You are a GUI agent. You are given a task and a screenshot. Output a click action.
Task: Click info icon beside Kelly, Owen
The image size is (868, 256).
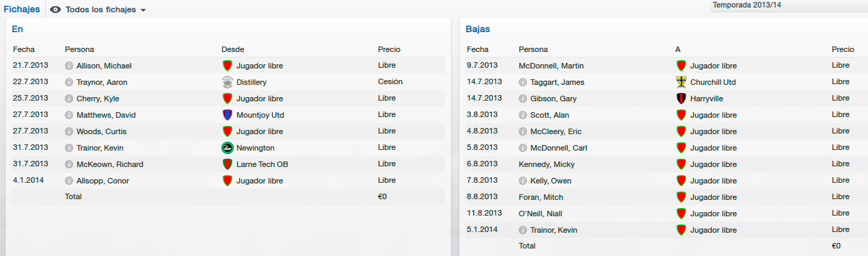(523, 181)
